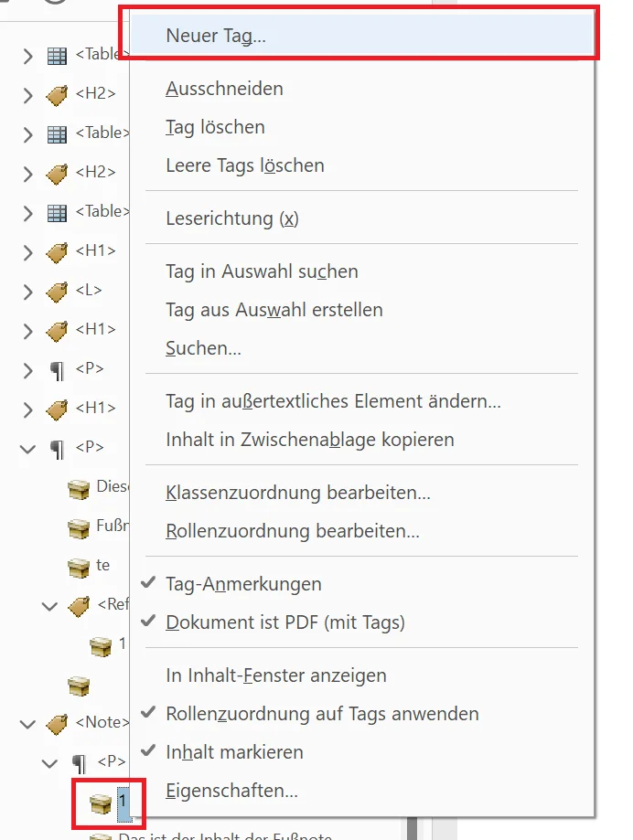Click the paragraph icon under the <Note> tag
The image size is (633, 840).
[x=79, y=763]
